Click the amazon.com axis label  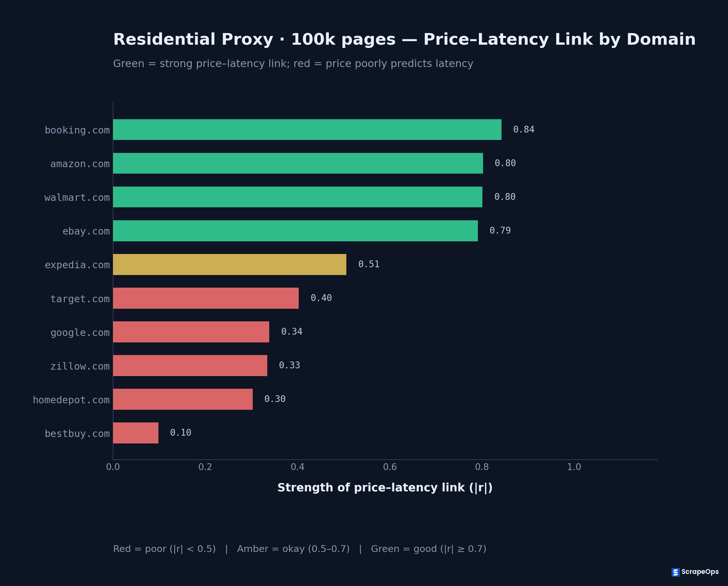point(80,164)
